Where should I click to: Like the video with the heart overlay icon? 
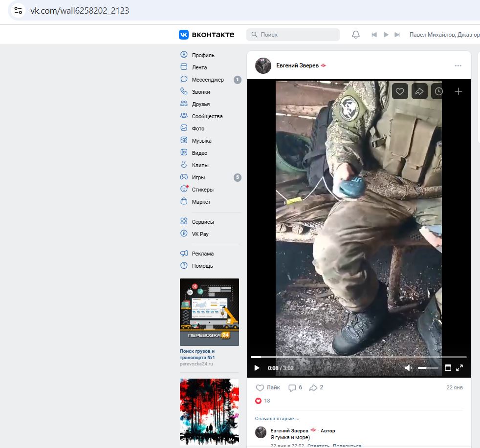(x=400, y=91)
